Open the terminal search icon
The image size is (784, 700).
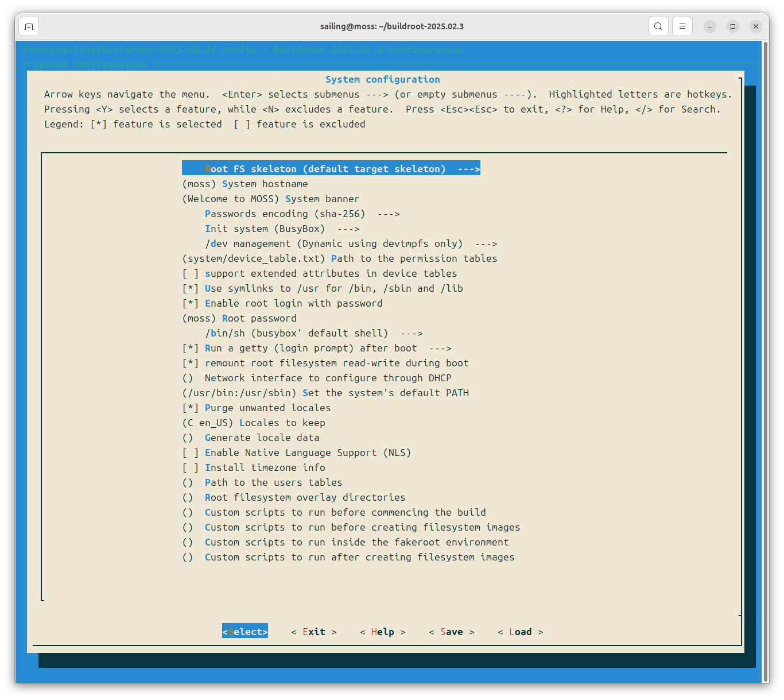pyautogui.click(x=658, y=26)
